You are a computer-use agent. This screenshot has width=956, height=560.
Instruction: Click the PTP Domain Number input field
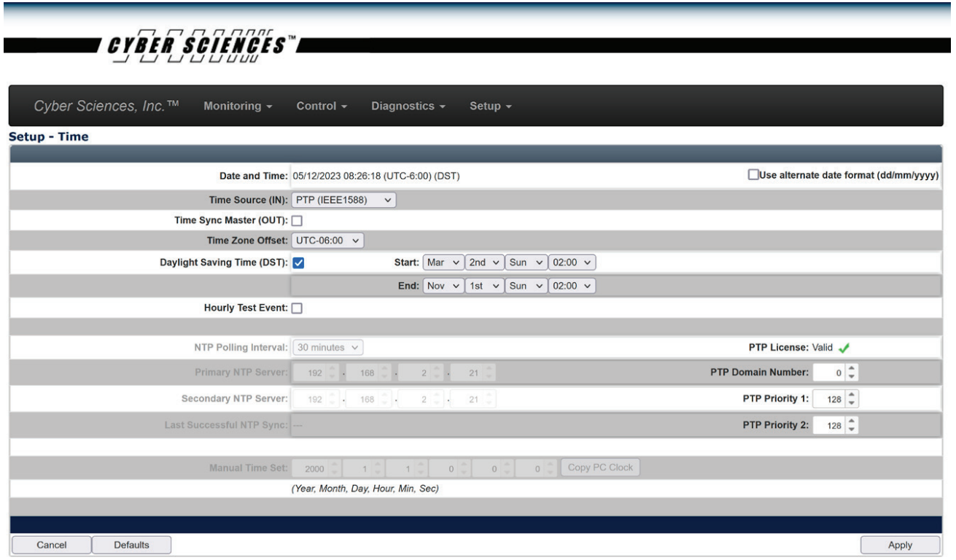pos(831,373)
